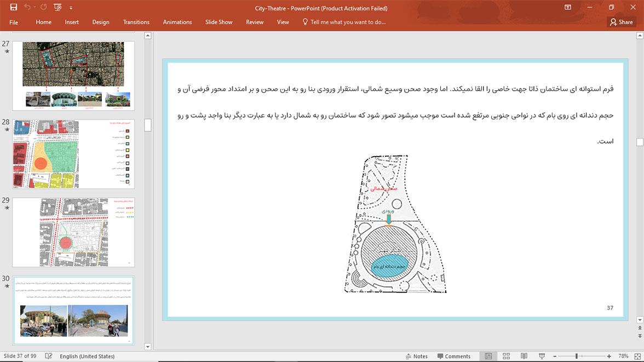
Task: Select slide 28 thumbnail with colored land-use map
Action: point(73,154)
